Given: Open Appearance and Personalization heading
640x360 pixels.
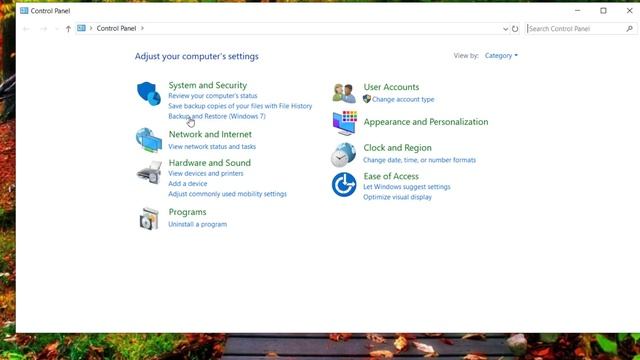Looking at the screenshot, I should [426, 122].
